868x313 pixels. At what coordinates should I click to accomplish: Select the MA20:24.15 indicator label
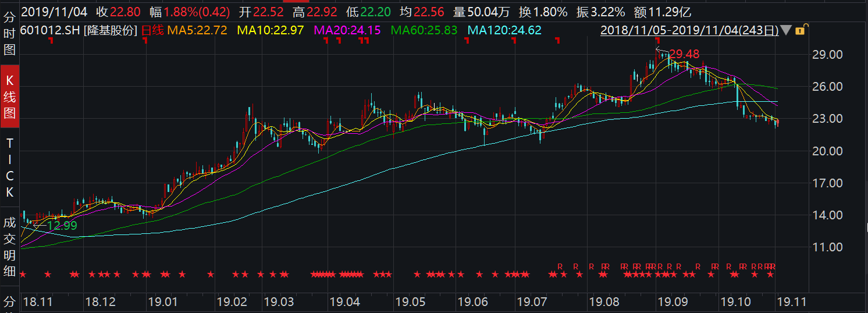point(347,30)
